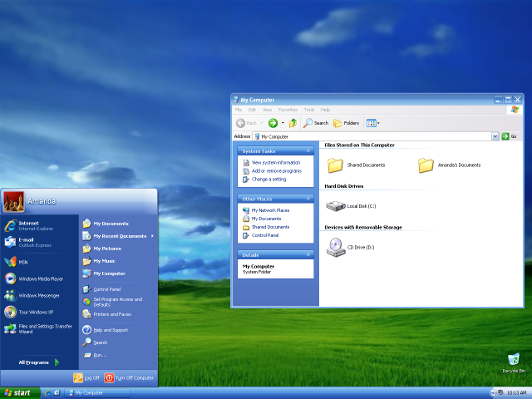532x399 pixels.
Task: Toggle the Folders pane button
Action: pyautogui.click(x=346, y=123)
